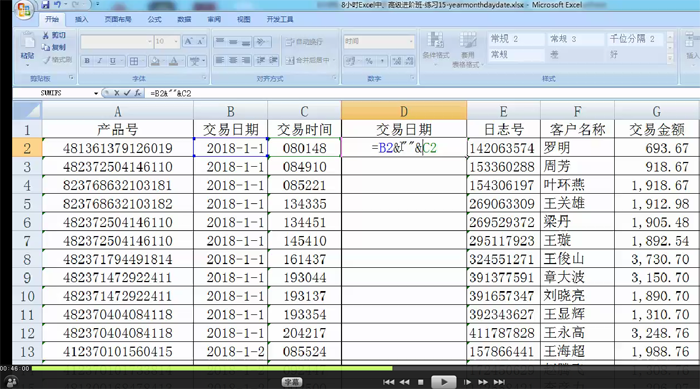Viewport: 700px width, 389px height.
Task: Click the Wrap Text button
Action: (304, 42)
